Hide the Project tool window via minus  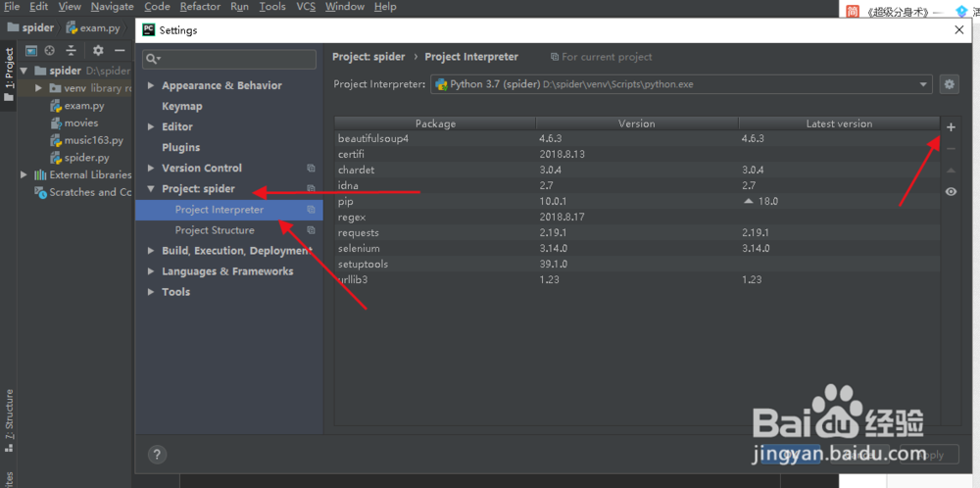120,51
